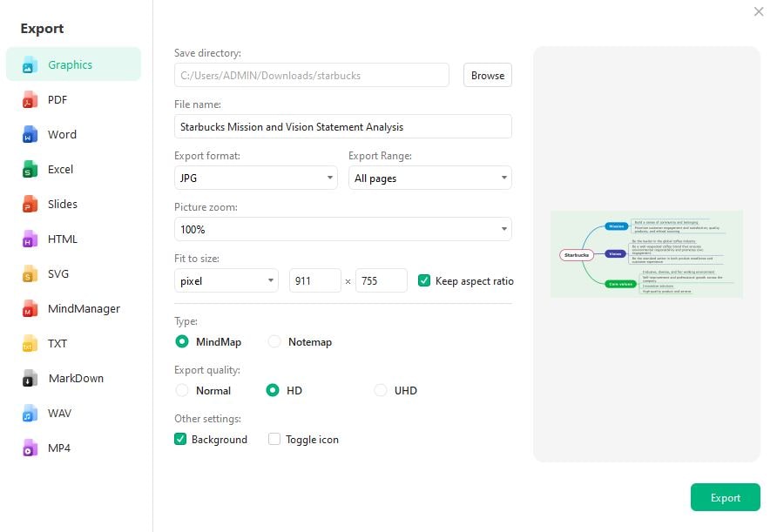Open Export Range All pages dropdown

click(x=430, y=178)
